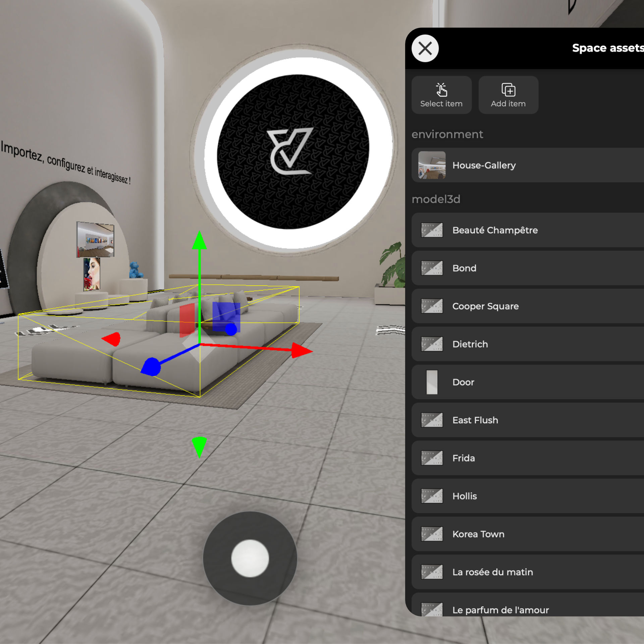Click the virtual joystick white knob
644x644 pixels.
pos(250,558)
